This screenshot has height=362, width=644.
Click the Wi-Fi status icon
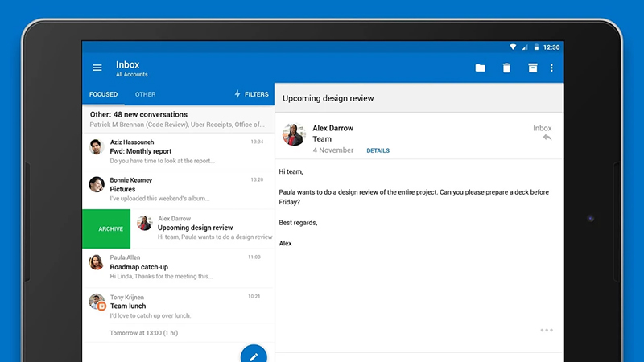(x=513, y=47)
